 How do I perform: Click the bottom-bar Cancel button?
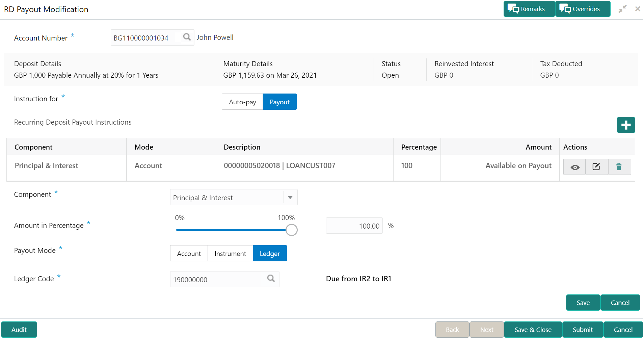pyautogui.click(x=623, y=330)
